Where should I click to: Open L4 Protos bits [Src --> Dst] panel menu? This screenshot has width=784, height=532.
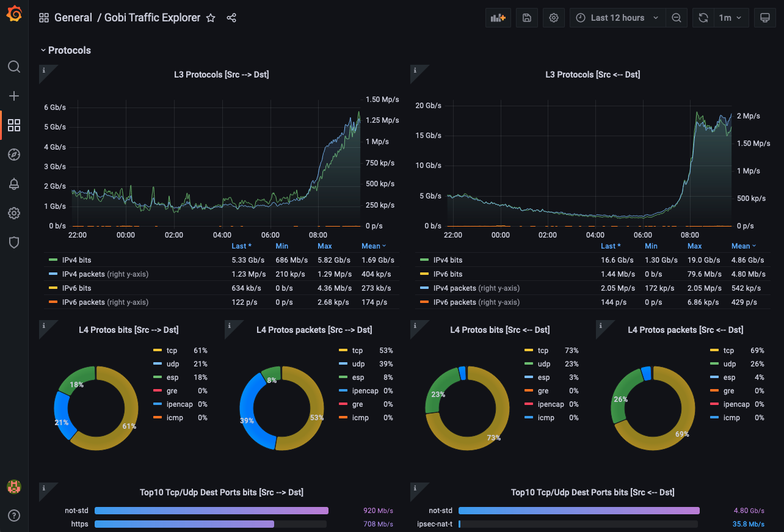point(129,330)
